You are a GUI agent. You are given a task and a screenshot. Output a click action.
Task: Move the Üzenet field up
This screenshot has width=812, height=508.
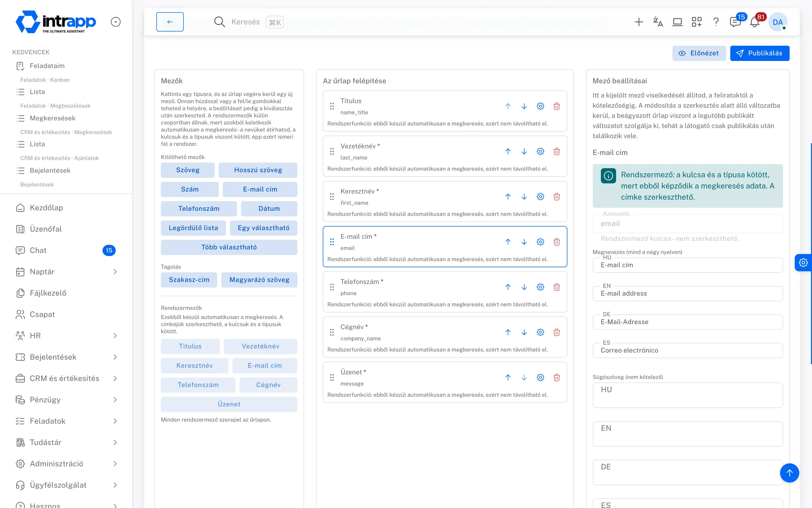click(x=508, y=378)
